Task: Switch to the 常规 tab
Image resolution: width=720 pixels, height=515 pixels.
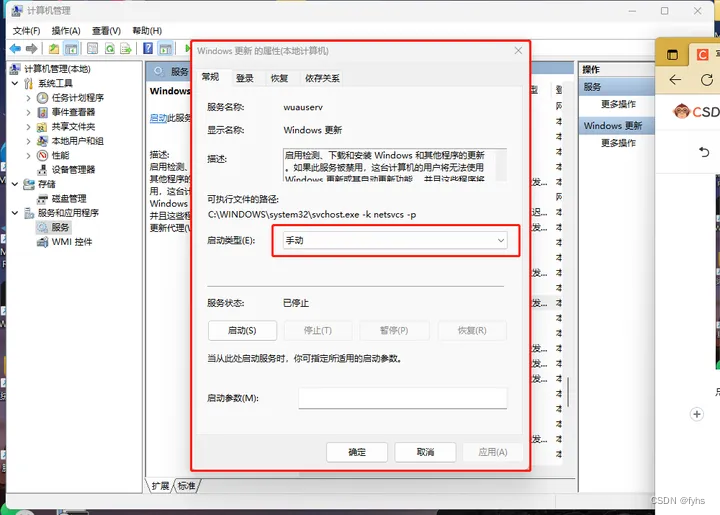Action: click(210, 77)
